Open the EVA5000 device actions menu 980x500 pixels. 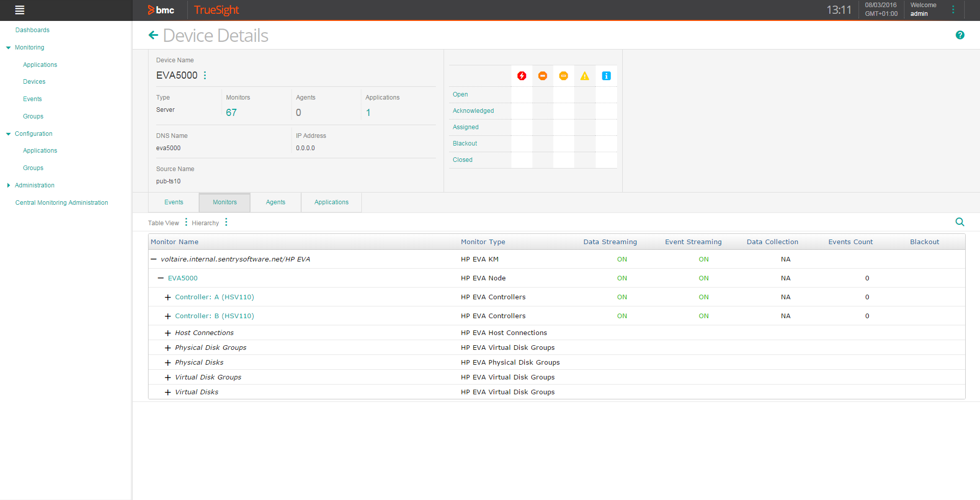pos(205,75)
